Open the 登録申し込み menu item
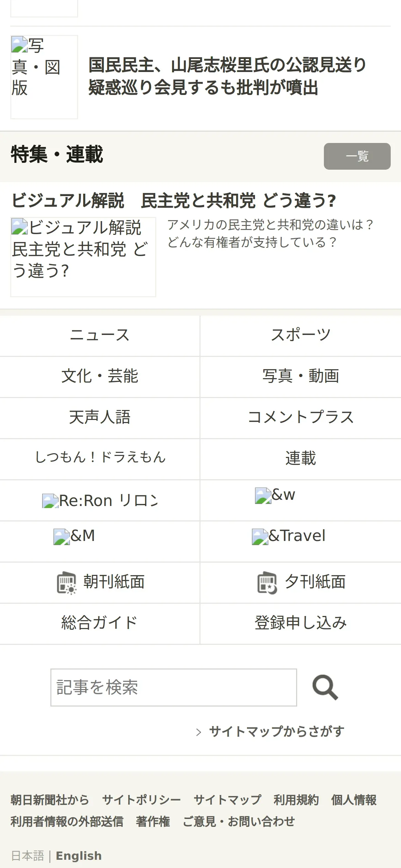Viewport: 401px width, 868px height. click(301, 624)
